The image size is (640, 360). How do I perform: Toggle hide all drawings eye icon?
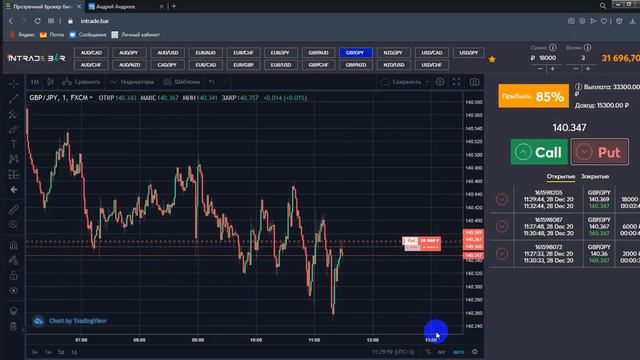[x=13, y=291]
